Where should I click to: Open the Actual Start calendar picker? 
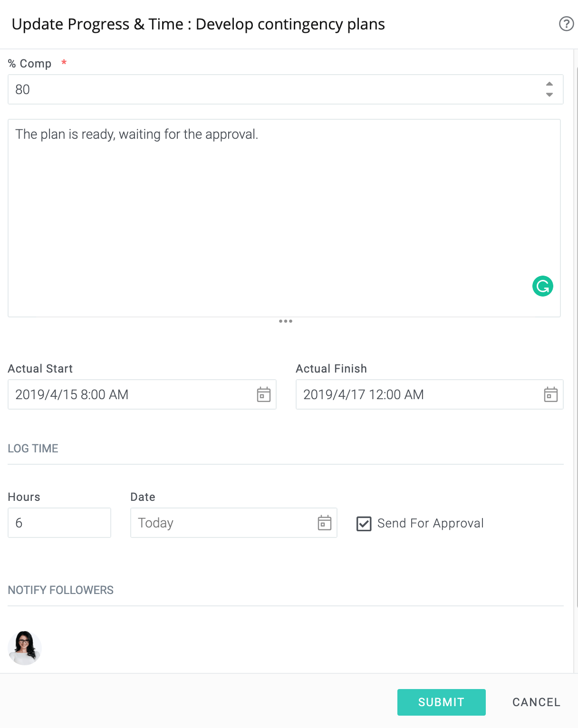coord(263,394)
